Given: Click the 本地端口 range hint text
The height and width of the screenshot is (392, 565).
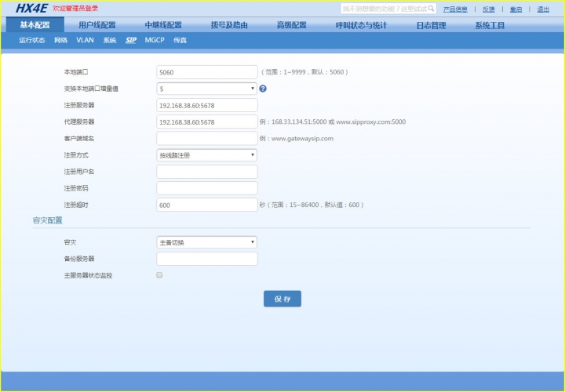Looking at the screenshot, I should [x=304, y=72].
